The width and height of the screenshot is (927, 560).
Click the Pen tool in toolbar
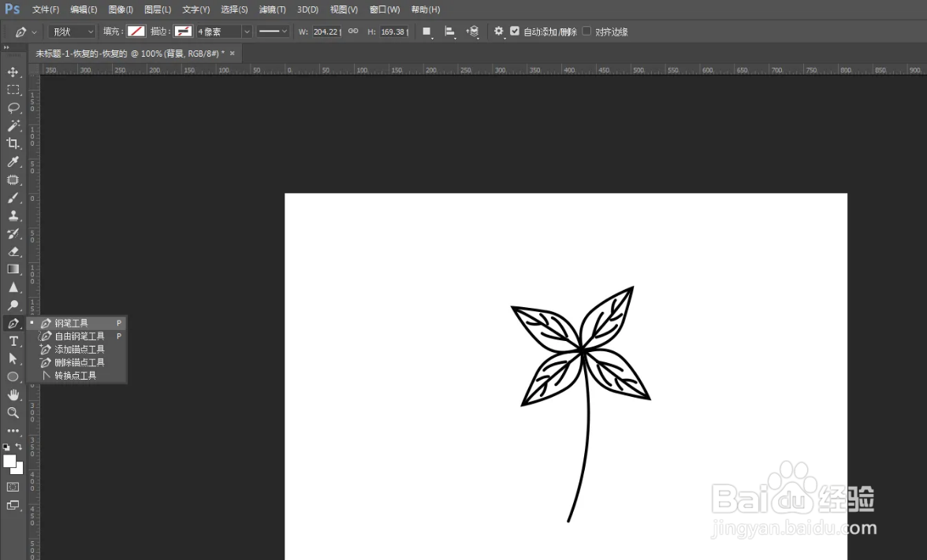point(13,323)
